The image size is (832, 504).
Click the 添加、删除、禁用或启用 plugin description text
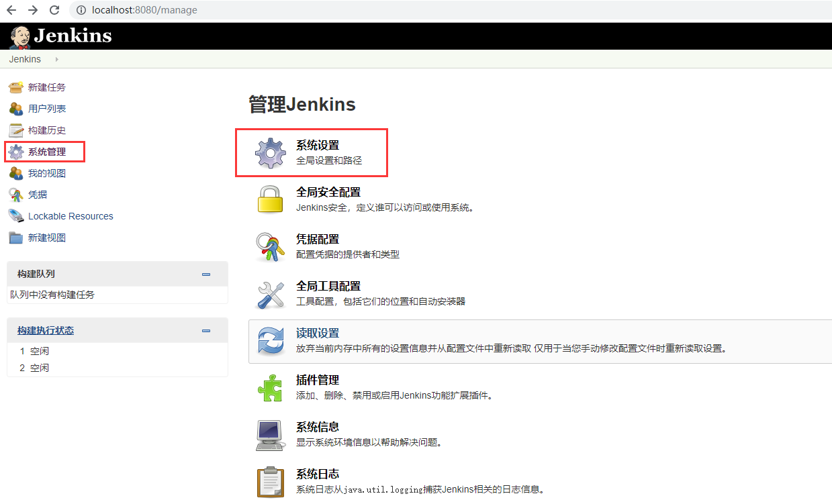click(396, 395)
